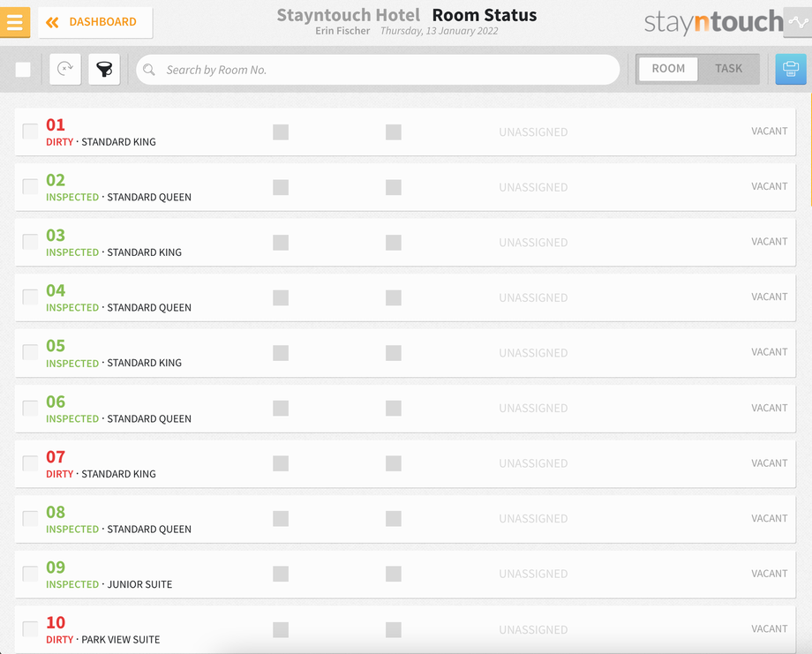Click UNASSIGNED label in room 08 row
812x654 pixels.
coord(533,518)
